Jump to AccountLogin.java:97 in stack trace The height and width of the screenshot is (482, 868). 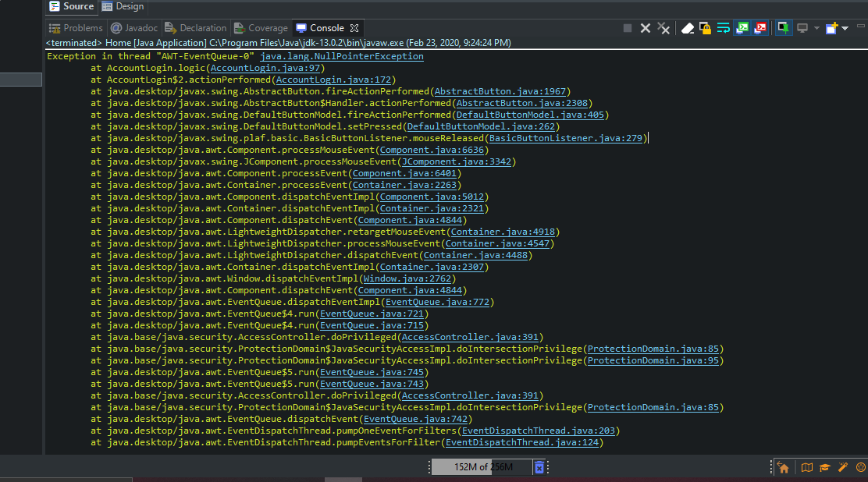[x=265, y=68]
